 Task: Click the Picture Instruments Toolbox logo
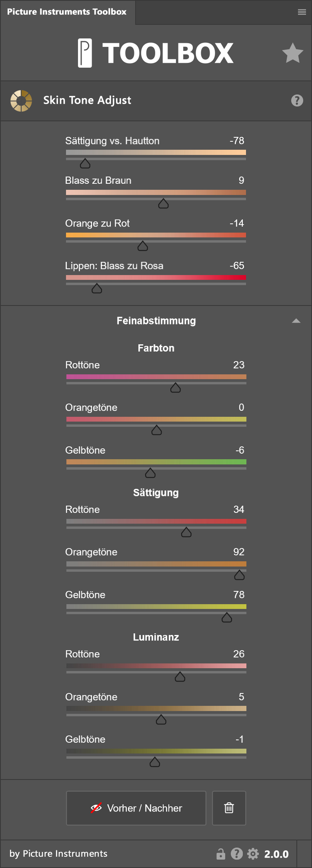tap(156, 53)
